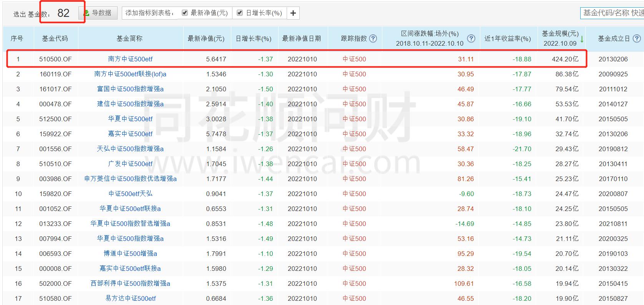Open fund link 南方中证500etf

[130, 59]
